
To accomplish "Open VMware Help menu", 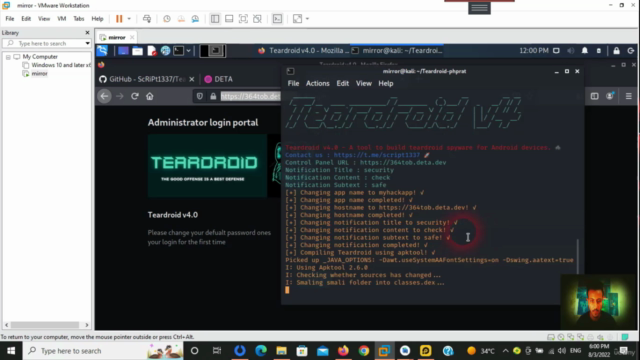I will click(97, 19).
